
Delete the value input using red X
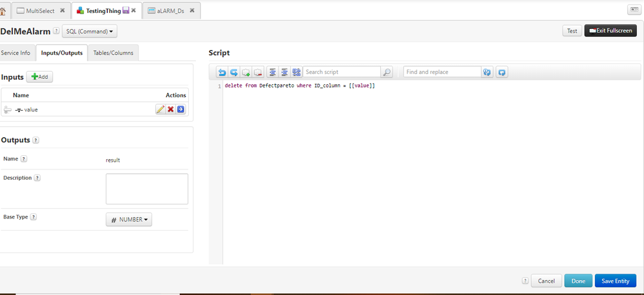[x=170, y=109]
